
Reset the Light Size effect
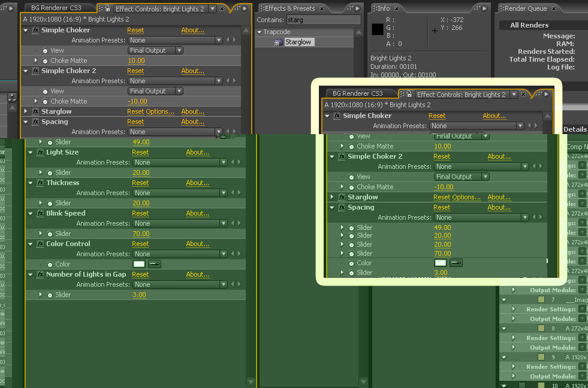coord(140,153)
